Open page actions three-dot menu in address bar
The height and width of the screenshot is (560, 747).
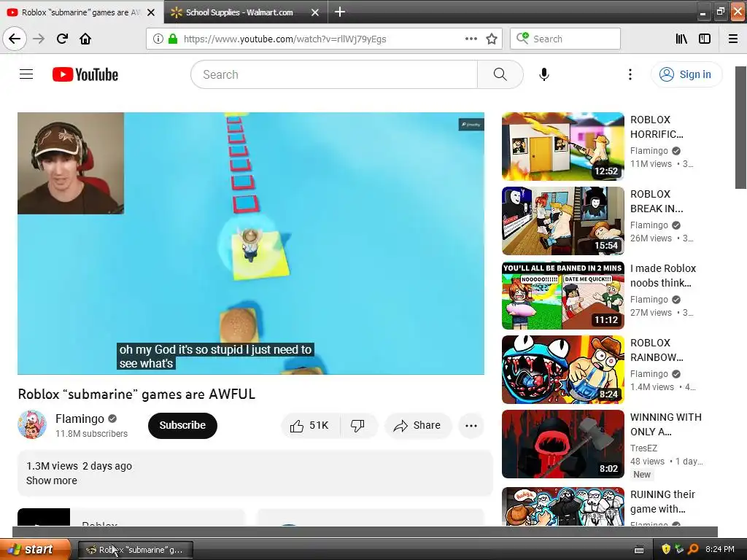click(x=471, y=39)
